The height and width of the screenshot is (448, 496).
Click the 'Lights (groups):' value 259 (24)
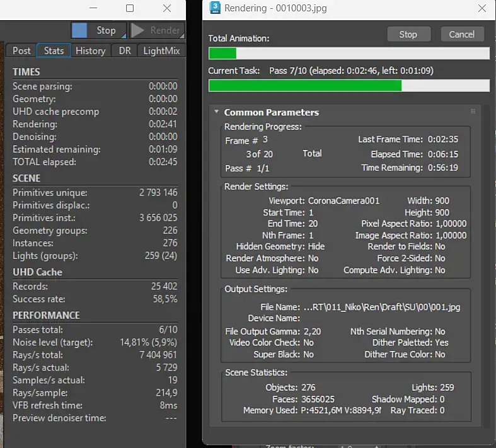pos(161,255)
